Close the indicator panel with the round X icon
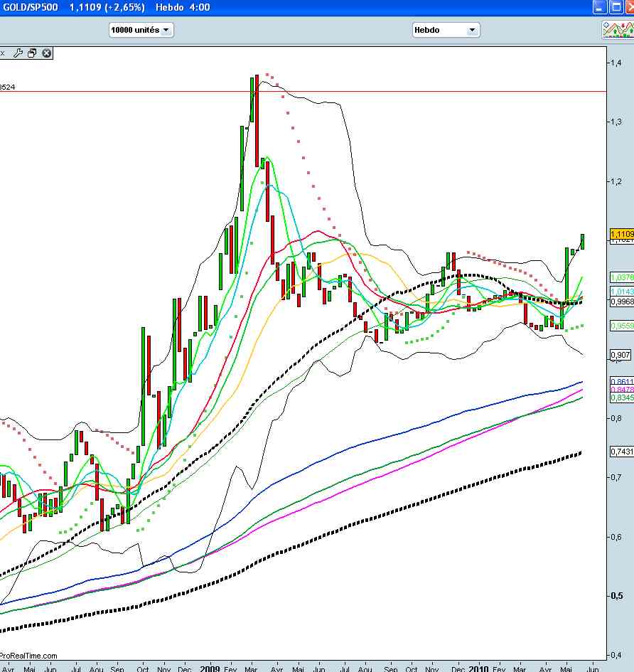This screenshot has height=672, width=634. 46,53
